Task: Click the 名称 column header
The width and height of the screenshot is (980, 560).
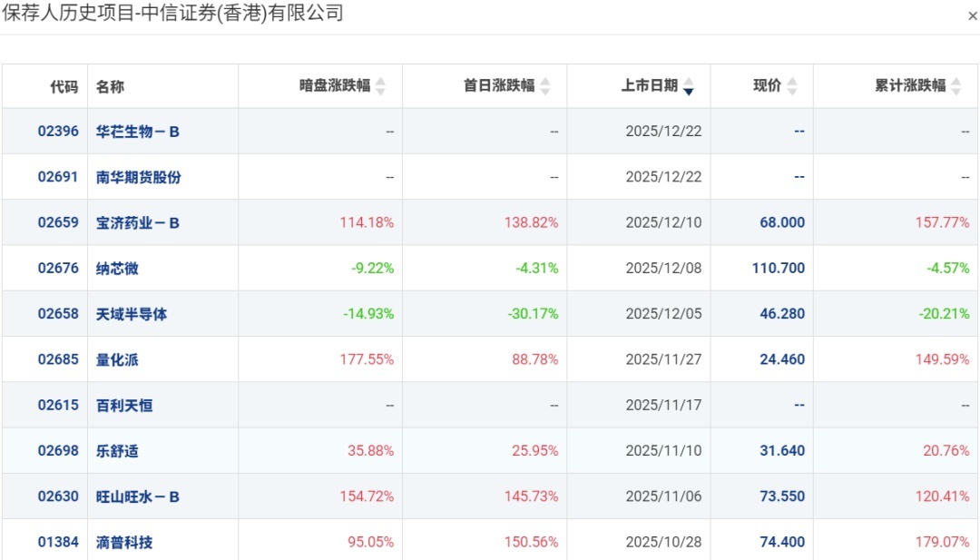Action: tap(110, 86)
